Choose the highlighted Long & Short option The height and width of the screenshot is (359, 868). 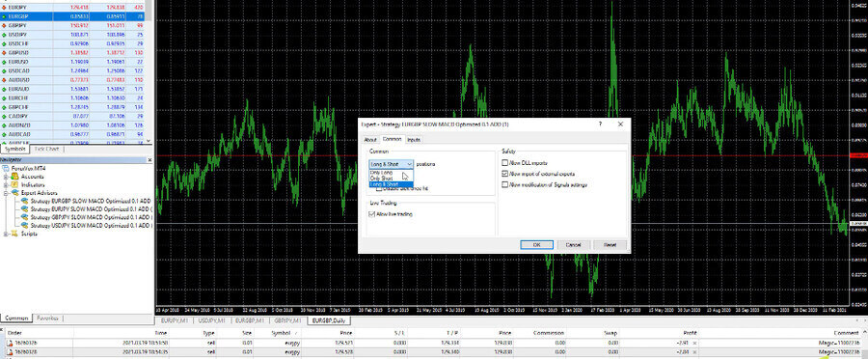click(391, 184)
